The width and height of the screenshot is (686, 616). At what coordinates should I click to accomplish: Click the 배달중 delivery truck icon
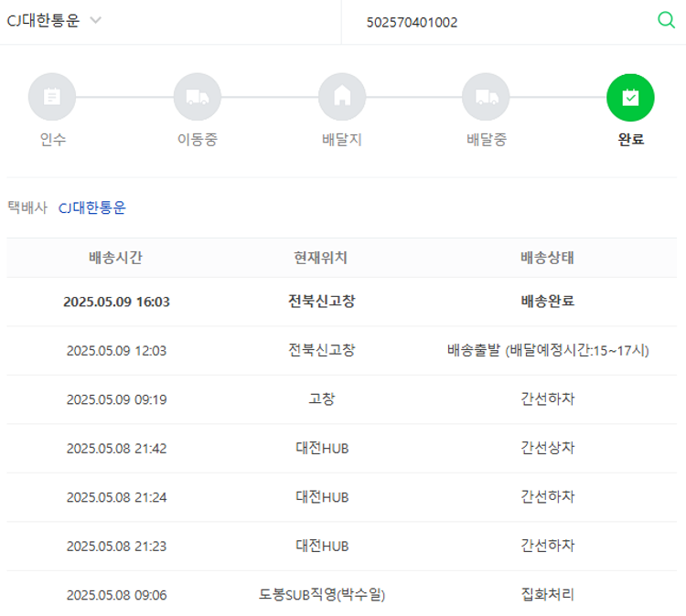coord(486,97)
